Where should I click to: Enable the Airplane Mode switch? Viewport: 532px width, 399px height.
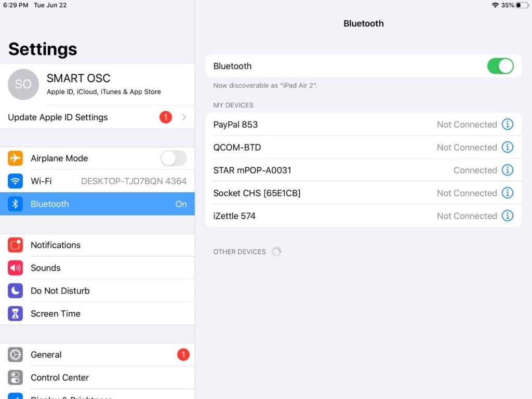pos(174,158)
